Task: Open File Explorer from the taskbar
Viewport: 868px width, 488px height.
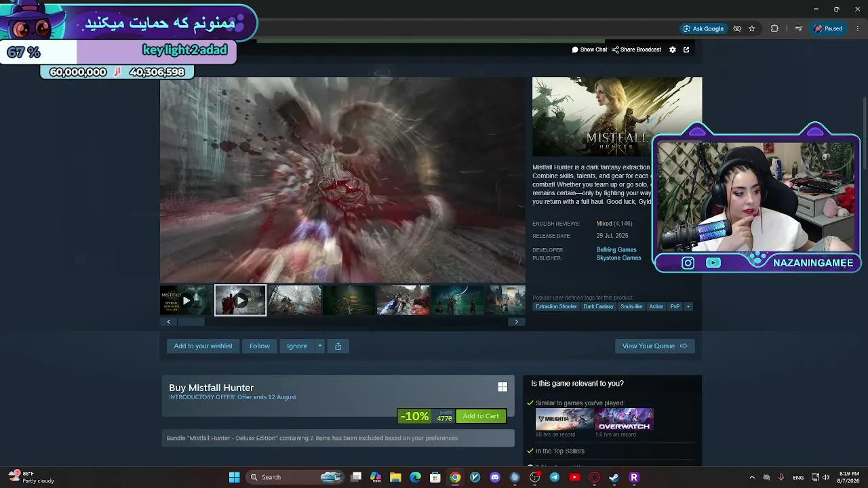Action: [395, 477]
